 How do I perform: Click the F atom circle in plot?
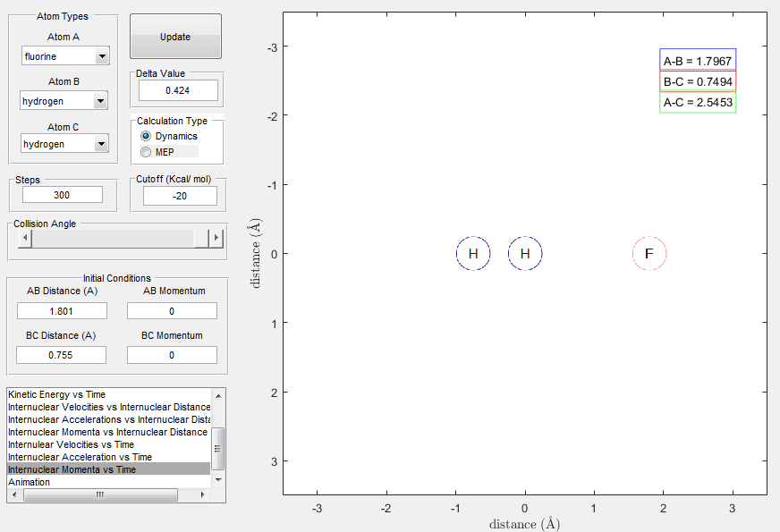tap(649, 254)
